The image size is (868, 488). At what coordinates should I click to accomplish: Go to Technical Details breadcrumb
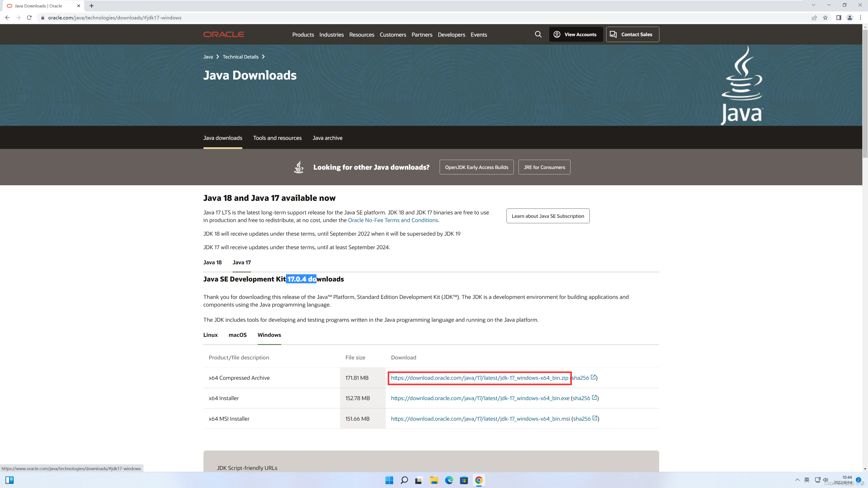click(x=241, y=56)
